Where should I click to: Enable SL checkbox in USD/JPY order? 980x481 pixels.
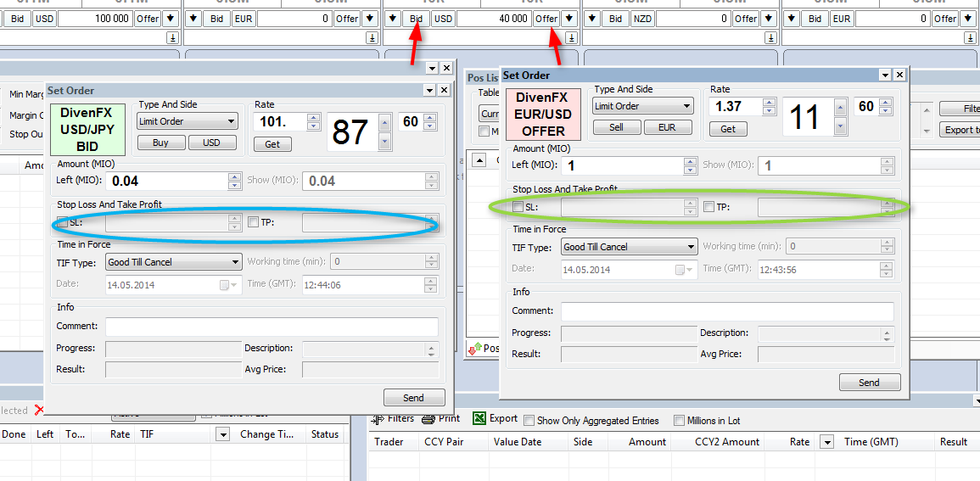63,221
